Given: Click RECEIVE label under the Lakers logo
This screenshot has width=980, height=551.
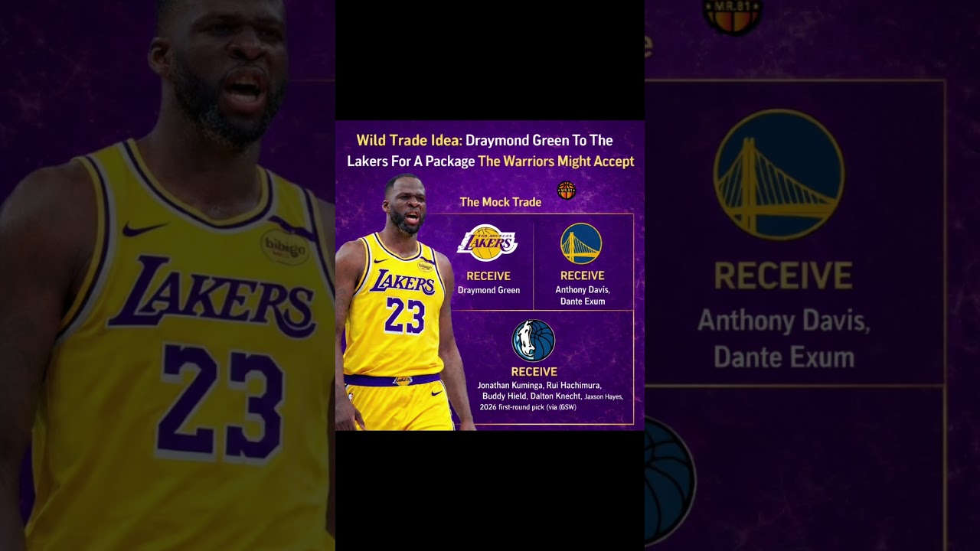Looking at the screenshot, I should (488, 276).
